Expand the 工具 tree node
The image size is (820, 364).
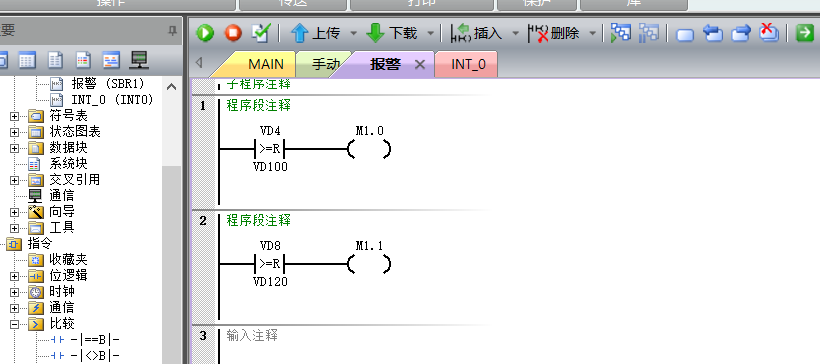tap(14, 228)
